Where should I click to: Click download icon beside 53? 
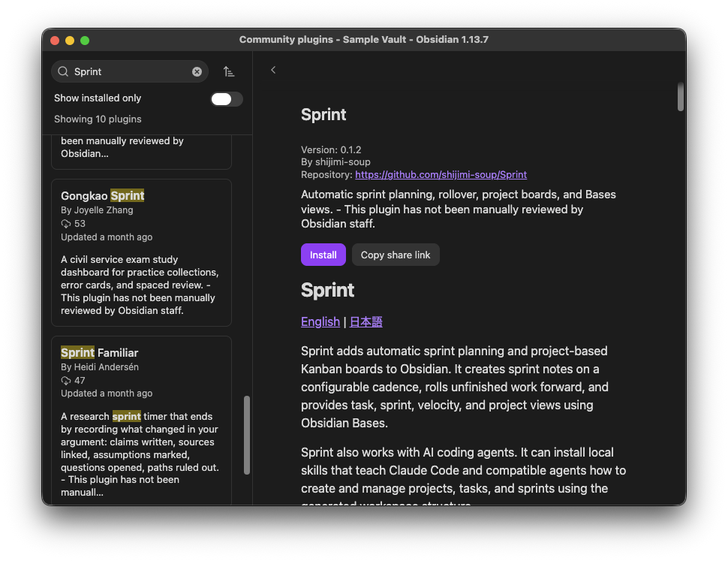66,224
